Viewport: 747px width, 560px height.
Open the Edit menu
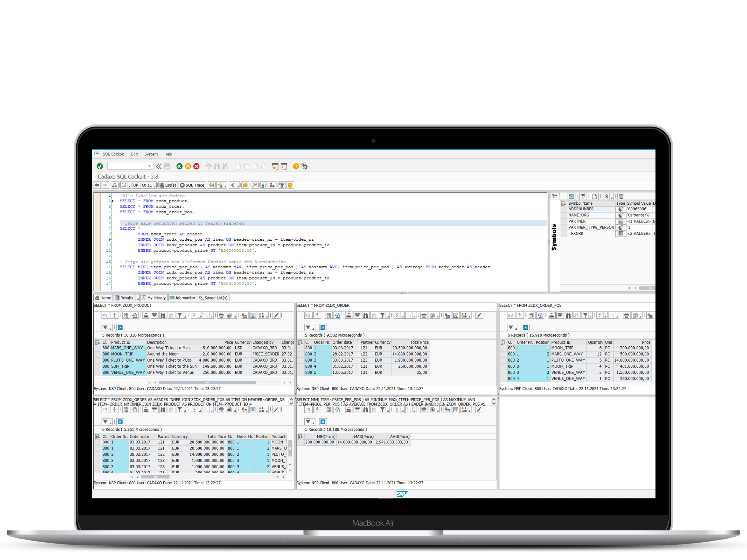click(134, 154)
